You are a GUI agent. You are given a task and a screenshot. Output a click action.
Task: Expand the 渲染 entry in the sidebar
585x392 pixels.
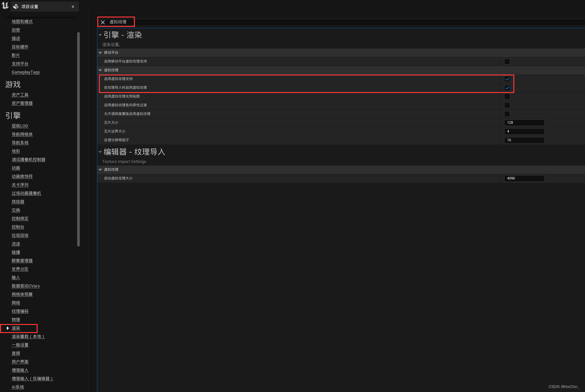[x=7, y=328]
